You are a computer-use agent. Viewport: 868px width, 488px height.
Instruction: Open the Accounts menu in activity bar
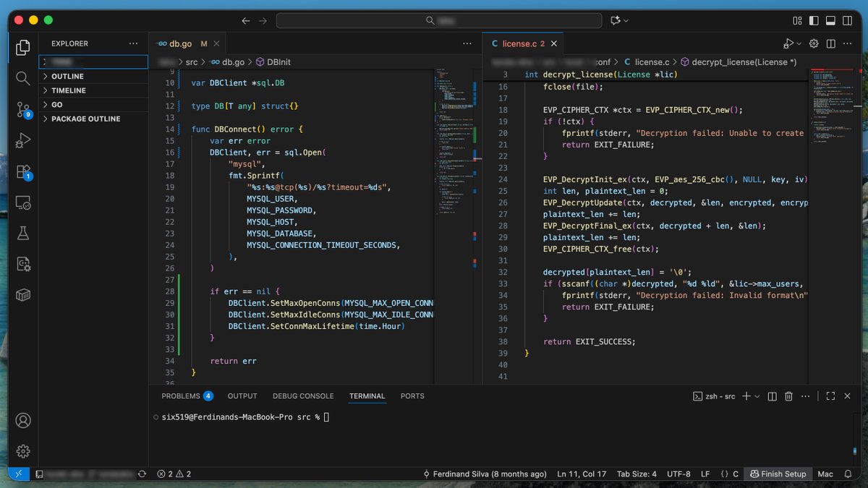coord(23,420)
